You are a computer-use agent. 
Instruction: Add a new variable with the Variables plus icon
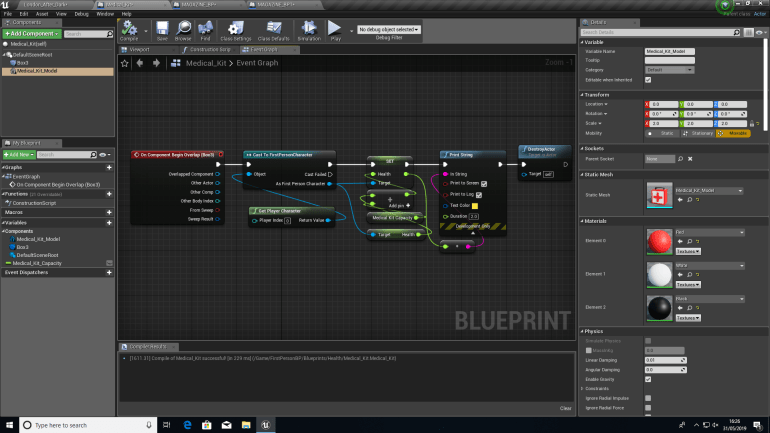pos(109,223)
